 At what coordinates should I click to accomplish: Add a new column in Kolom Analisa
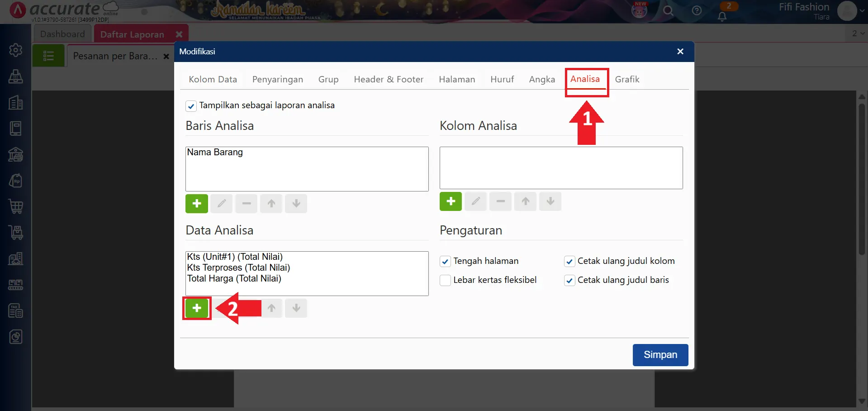(x=451, y=201)
